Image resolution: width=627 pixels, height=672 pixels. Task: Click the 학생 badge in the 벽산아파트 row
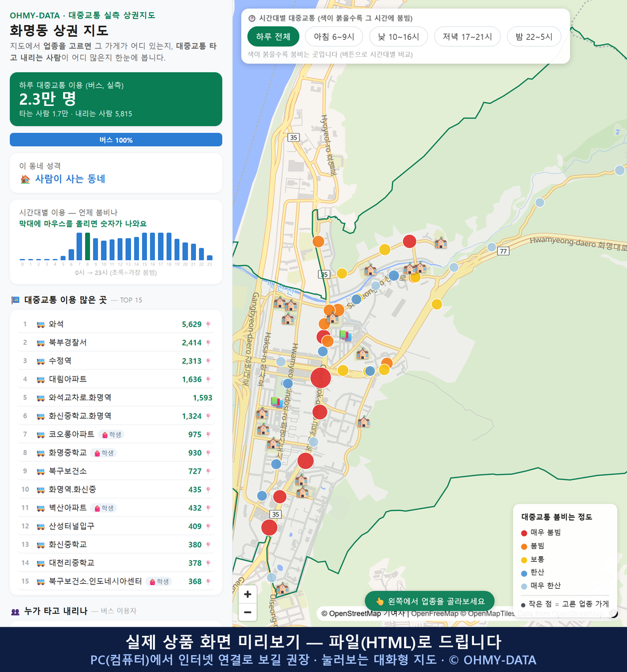103,508
